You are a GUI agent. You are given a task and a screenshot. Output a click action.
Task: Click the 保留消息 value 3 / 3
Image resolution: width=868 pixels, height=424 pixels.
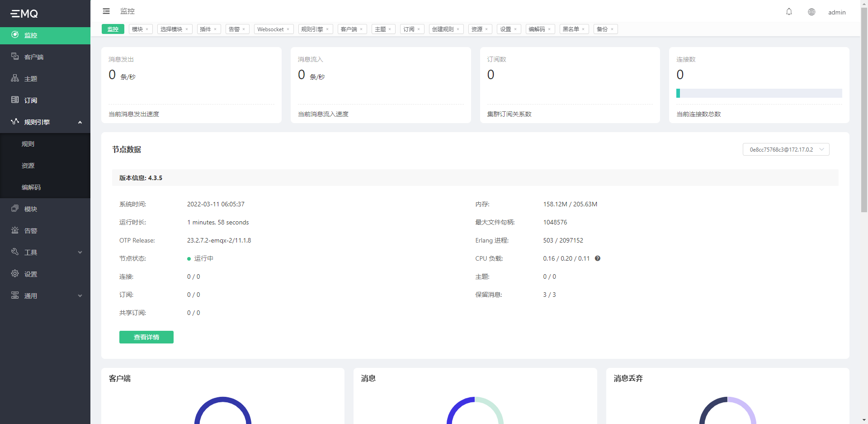549,295
